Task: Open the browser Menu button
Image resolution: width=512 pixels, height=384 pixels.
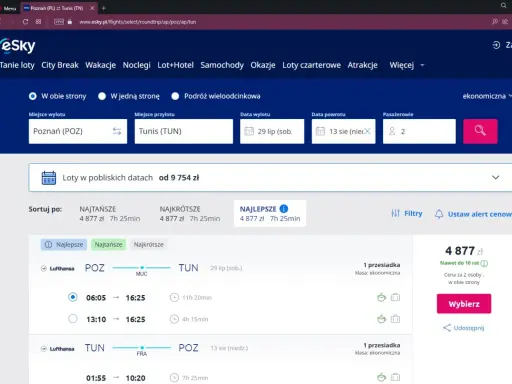Action: 8,8
